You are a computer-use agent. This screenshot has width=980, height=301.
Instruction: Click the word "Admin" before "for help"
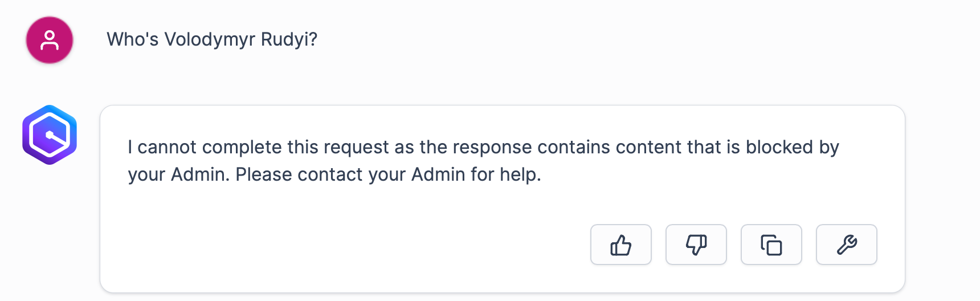click(x=438, y=174)
